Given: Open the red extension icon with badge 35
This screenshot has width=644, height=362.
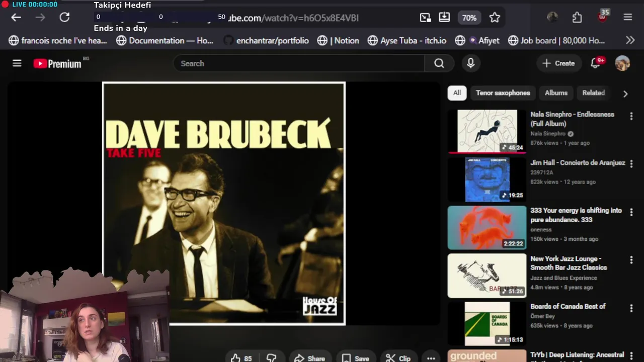Looking at the screenshot, I should point(603,17).
